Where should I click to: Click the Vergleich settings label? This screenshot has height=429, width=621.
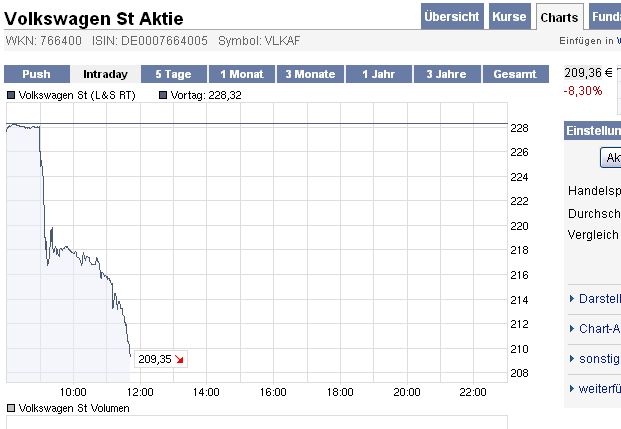click(593, 235)
